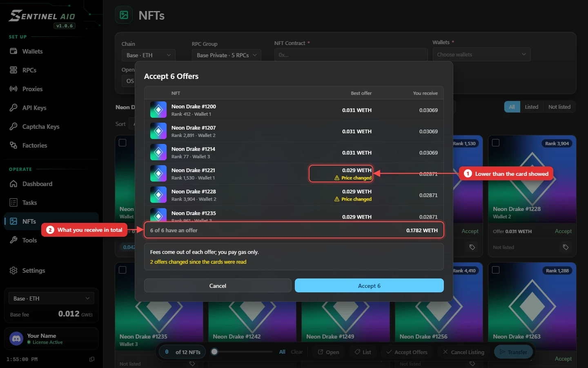The width and height of the screenshot is (588, 368).
Task: Switch to the Listed filter tab
Action: point(531,107)
